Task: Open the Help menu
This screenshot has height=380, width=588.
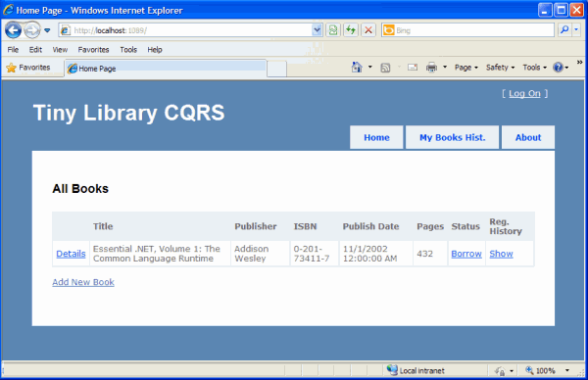Action: pos(155,50)
